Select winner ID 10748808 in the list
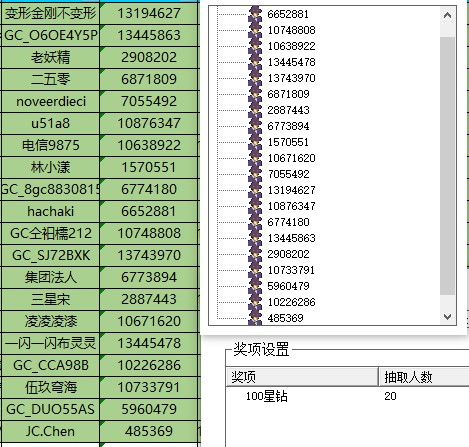The width and height of the screenshot is (469, 447). tap(291, 30)
